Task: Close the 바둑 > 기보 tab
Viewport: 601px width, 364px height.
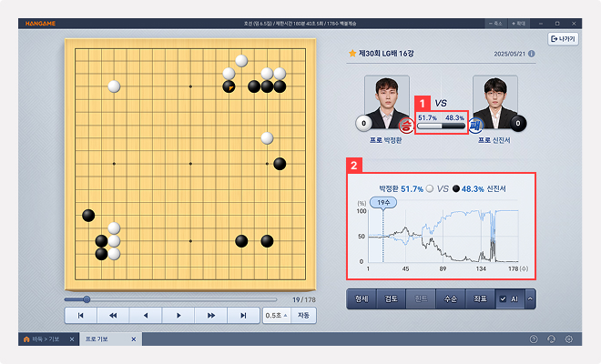Action: pos(72,339)
